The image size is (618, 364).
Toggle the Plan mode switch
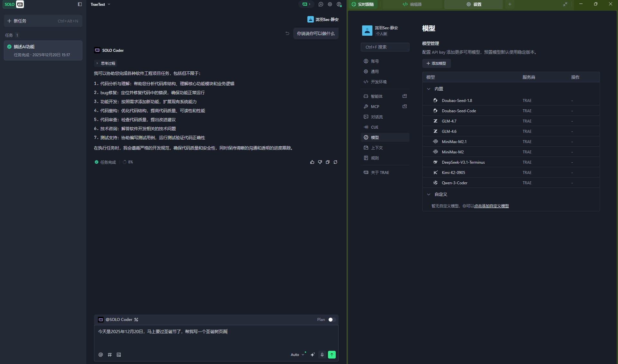click(332, 320)
